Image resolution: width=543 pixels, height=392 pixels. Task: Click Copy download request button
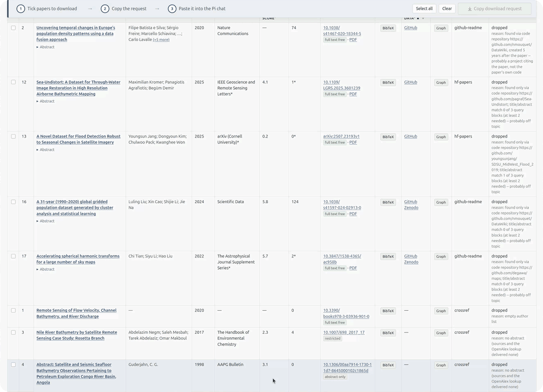tap(495, 9)
